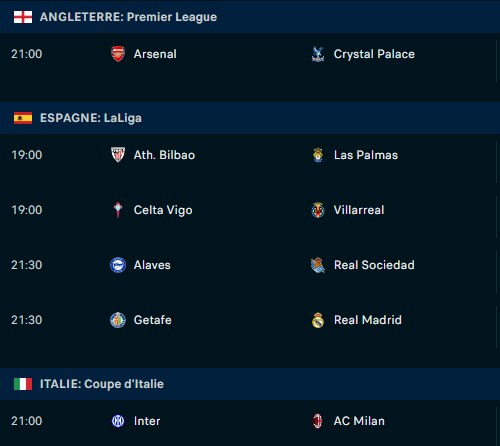500x446 pixels.
Task: Click the Inter Milan logo
Action: pyautogui.click(x=118, y=421)
